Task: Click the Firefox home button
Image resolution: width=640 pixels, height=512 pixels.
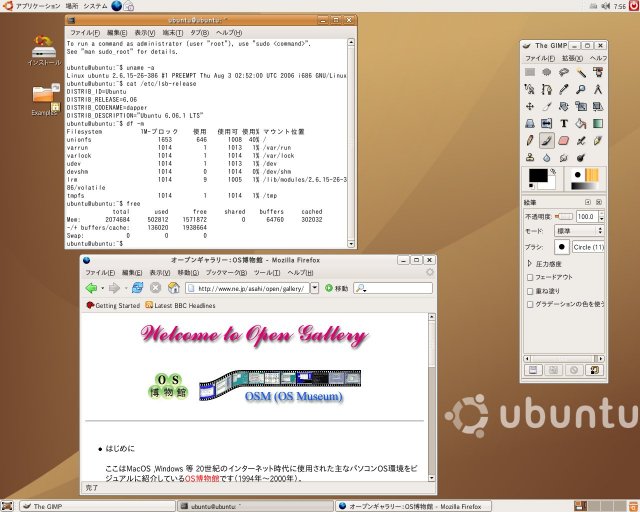Action: (174, 288)
